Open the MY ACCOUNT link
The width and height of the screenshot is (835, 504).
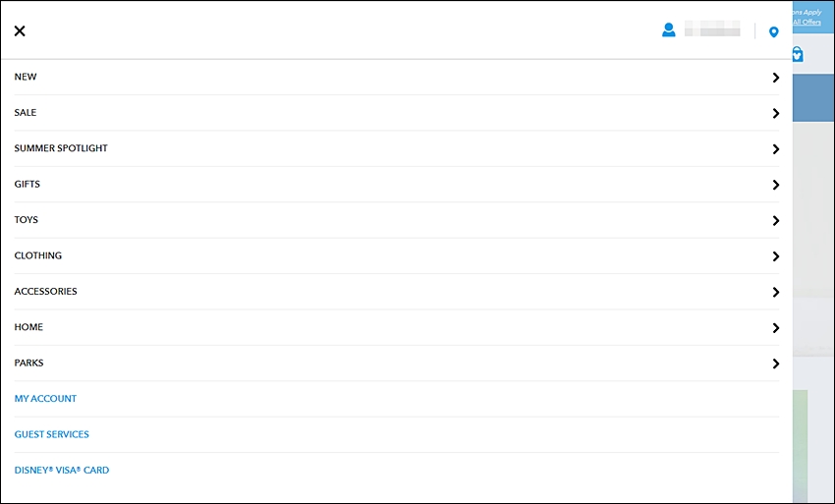(45, 399)
